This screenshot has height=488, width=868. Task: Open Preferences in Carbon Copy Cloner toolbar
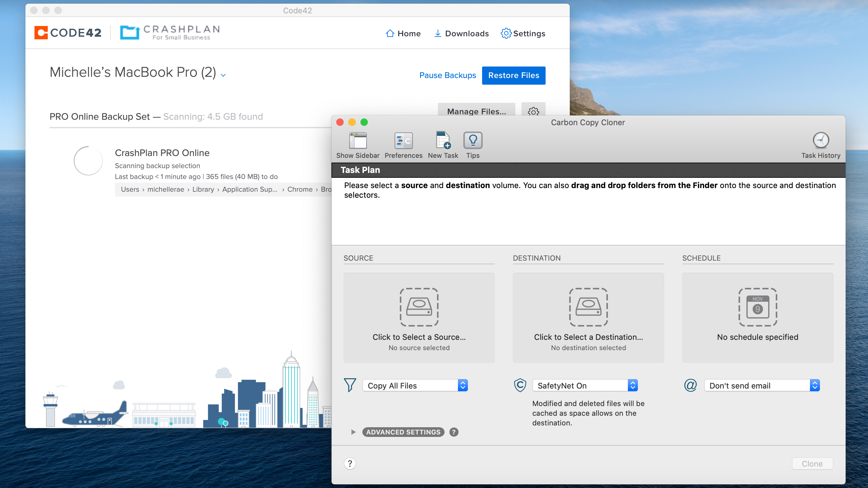click(403, 140)
